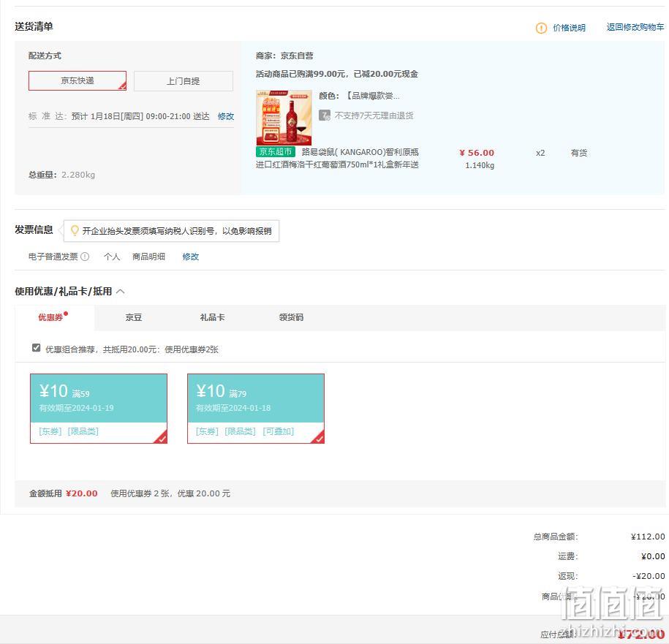Click the 1.140kg item weight text
Screen dimensions: 669x644
pos(480,165)
